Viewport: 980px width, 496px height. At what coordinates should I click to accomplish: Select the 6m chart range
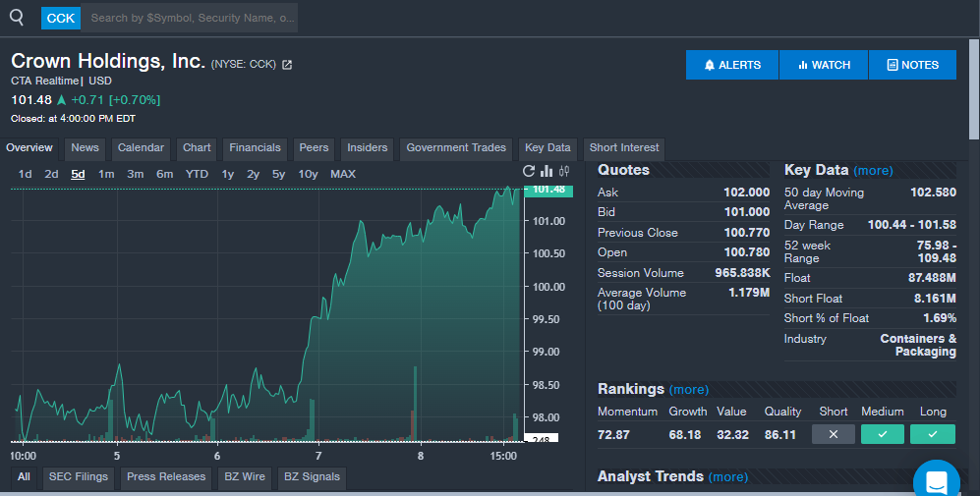pyautogui.click(x=165, y=174)
